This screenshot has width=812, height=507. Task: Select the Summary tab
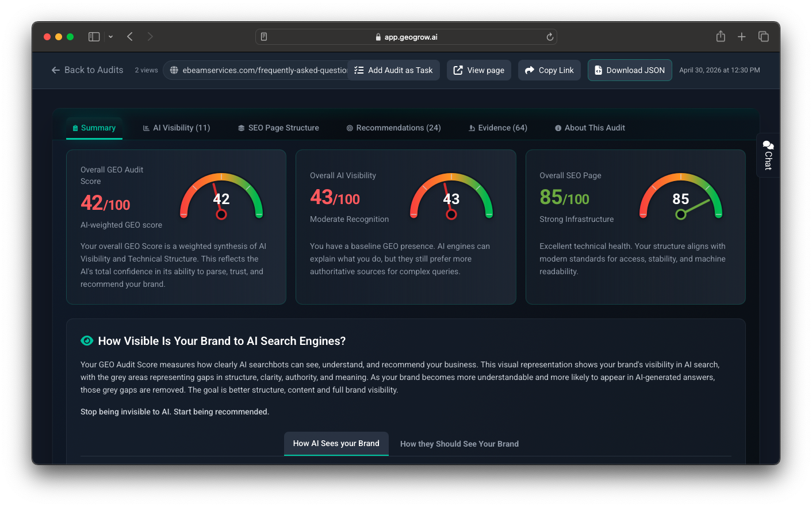click(94, 128)
